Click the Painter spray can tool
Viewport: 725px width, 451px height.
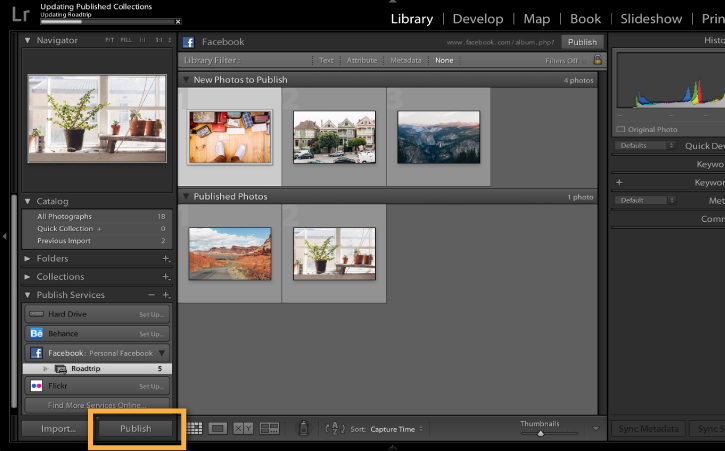[303, 428]
